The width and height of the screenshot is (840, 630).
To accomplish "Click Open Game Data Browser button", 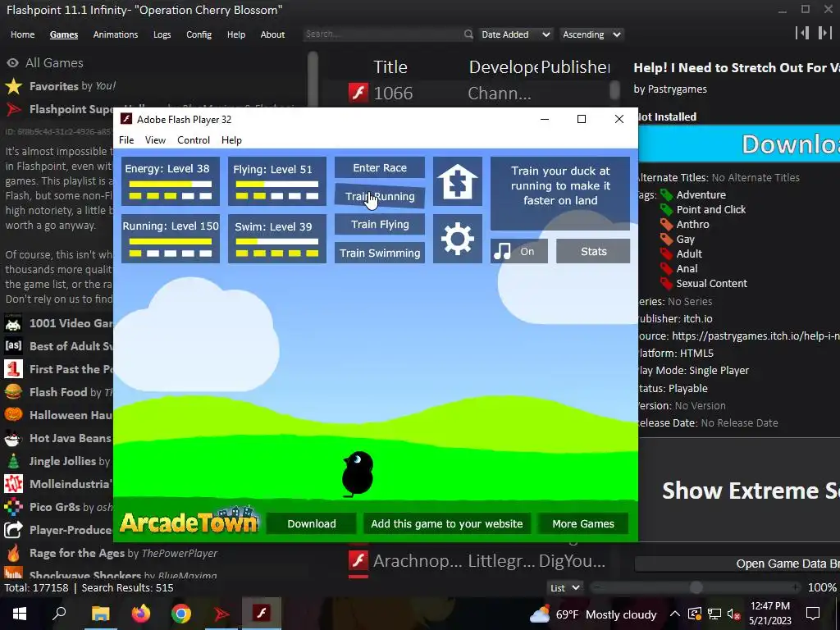I will 737,564.
